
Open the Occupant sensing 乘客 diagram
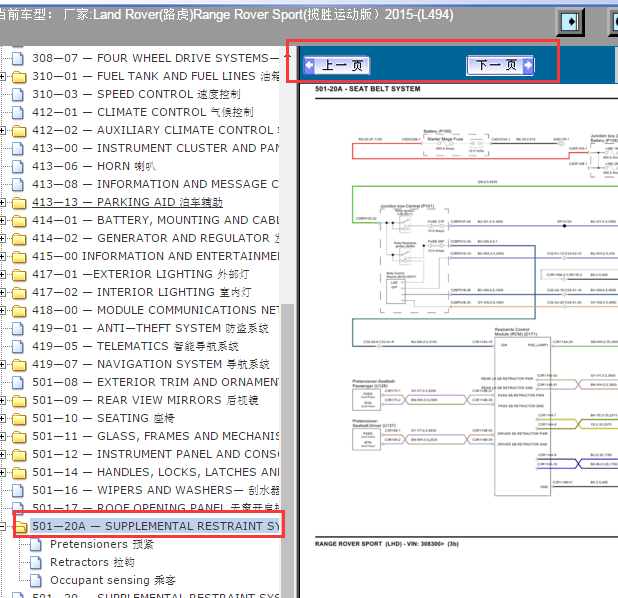[x=113, y=580]
